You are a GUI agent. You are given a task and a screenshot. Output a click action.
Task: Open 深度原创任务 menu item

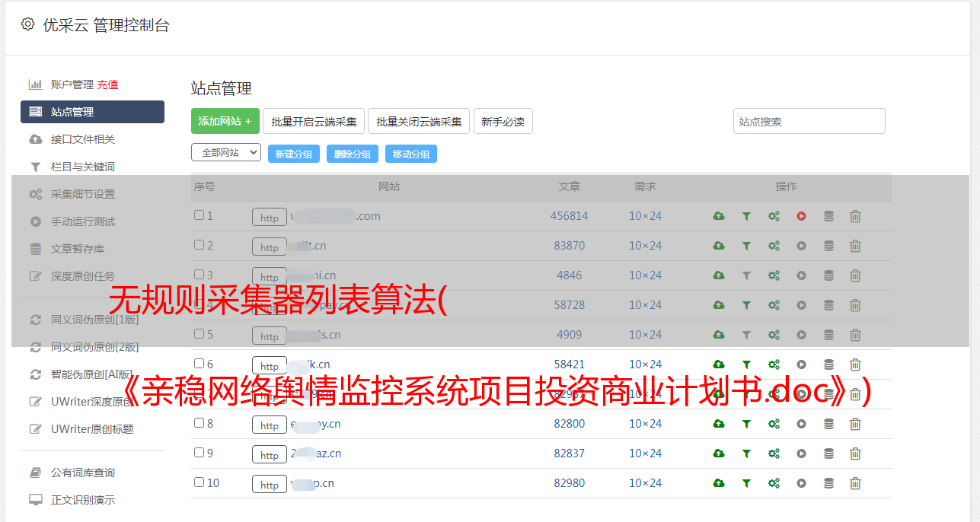point(83,276)
